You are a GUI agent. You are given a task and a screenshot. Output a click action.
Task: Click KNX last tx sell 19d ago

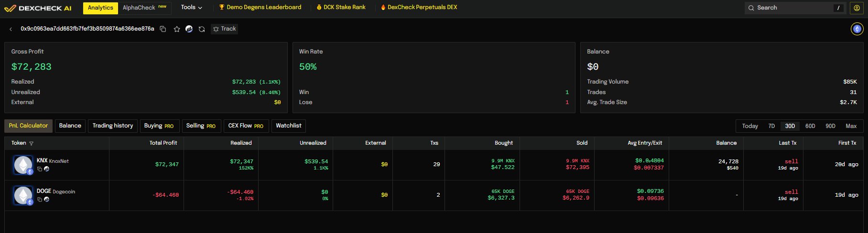(x=788, y=165)
